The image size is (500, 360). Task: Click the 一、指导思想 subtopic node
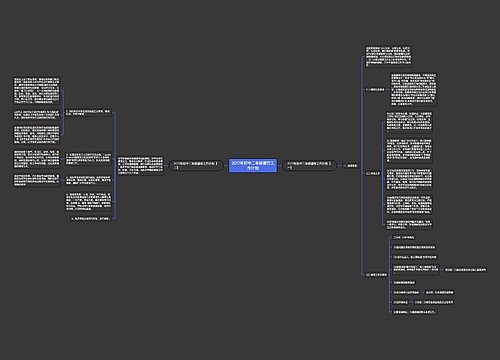pos(350,166)
